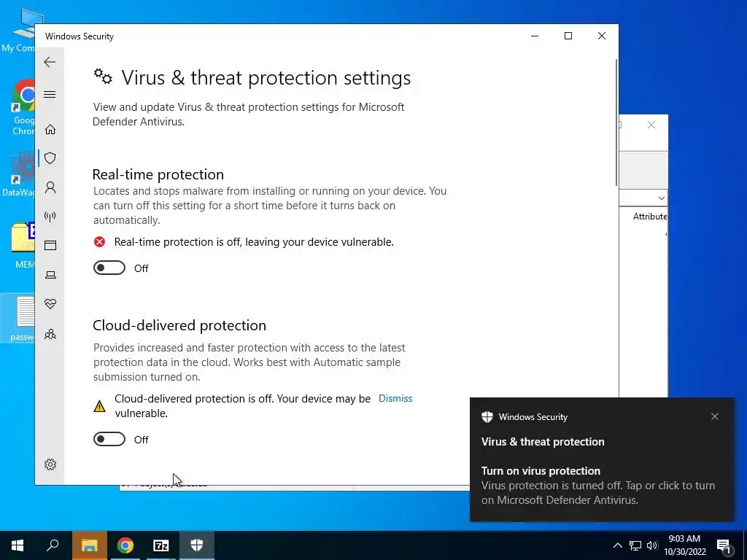Screen dimensions: 747x560
Task: Open Account protection person icon
Action: point(50,187)
